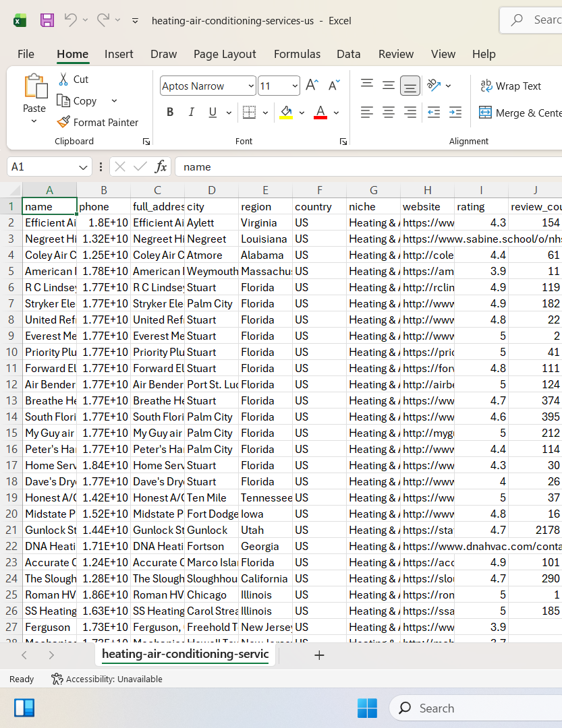This screenshot has width=562, height=728.
Task: Click the Paste clipboard icon
Action: pyautogui.click(x=35, y=86)
